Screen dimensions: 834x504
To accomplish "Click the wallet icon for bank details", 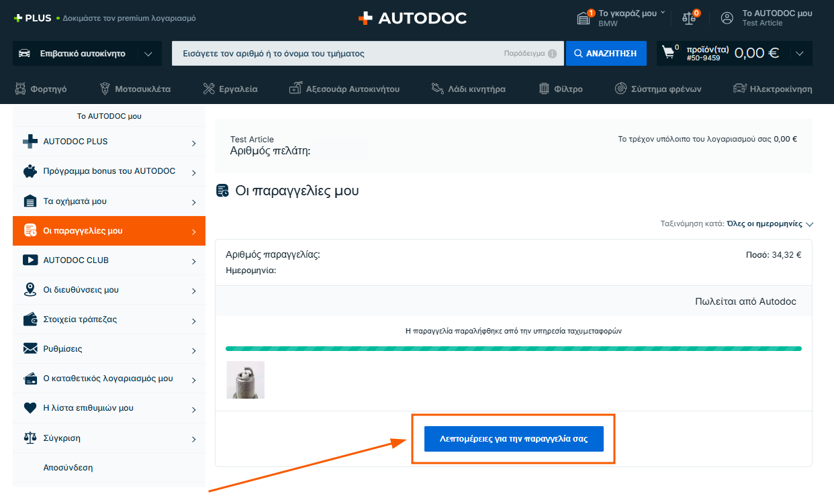I will 30,319.
